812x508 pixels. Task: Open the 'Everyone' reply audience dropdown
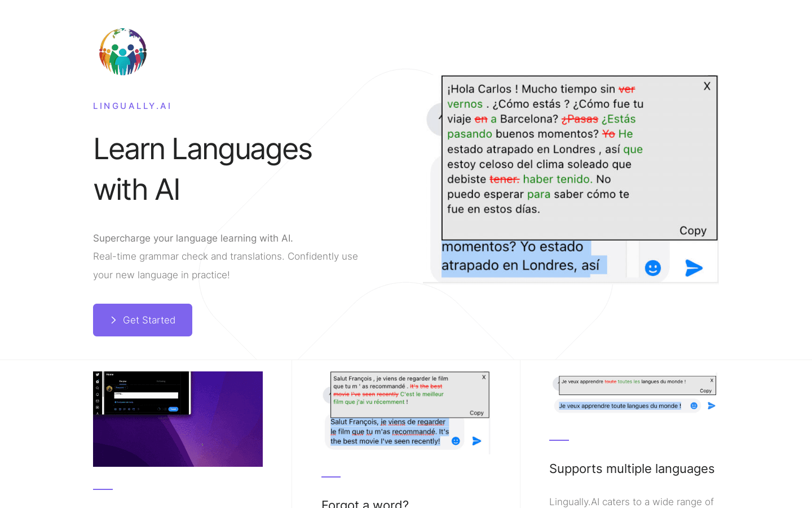tap(121, 388)
